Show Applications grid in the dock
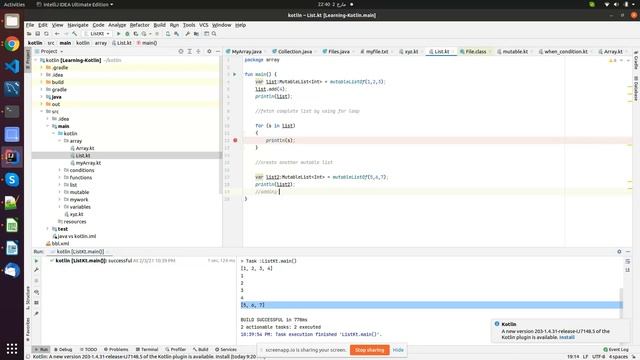640x360 pixels. click(x=12, y=349)
